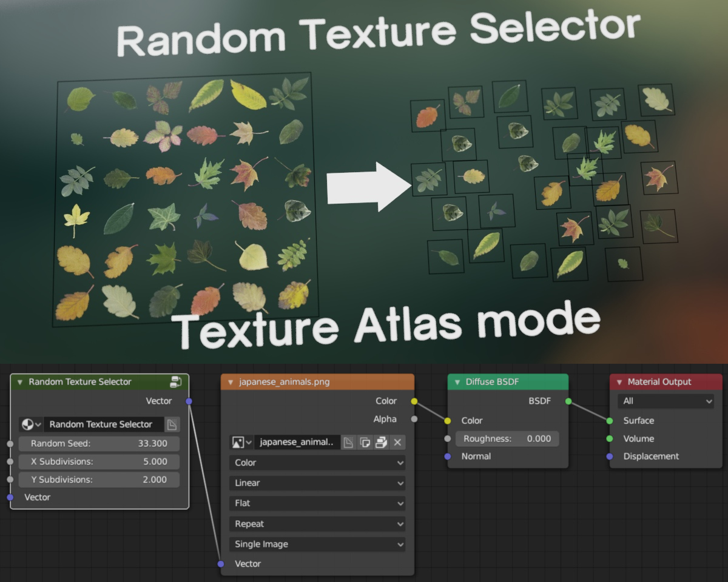The image size is (728, 582).
Task: Open the Color color-space dropdown
Action: pyautogui.click(x=317, y=463)
